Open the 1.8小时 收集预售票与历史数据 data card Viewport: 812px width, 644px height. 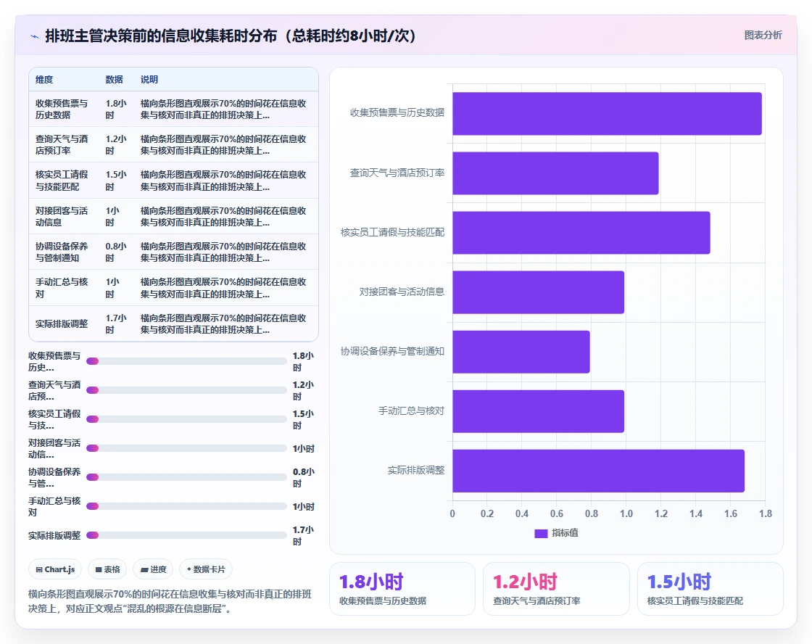point(402,589)
